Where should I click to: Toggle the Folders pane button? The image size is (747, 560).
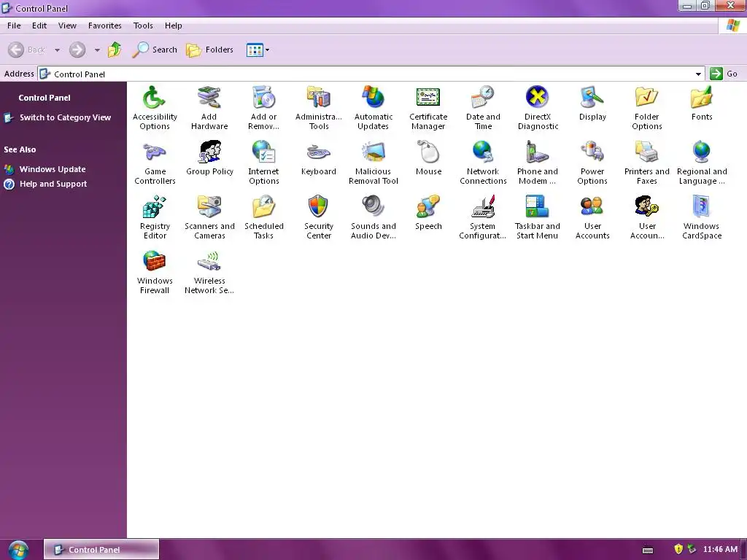tap(209, 50)
